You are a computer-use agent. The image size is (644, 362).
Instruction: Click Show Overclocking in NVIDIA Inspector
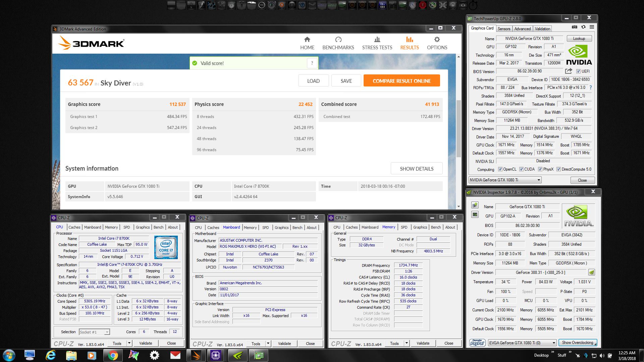point(578,343)
